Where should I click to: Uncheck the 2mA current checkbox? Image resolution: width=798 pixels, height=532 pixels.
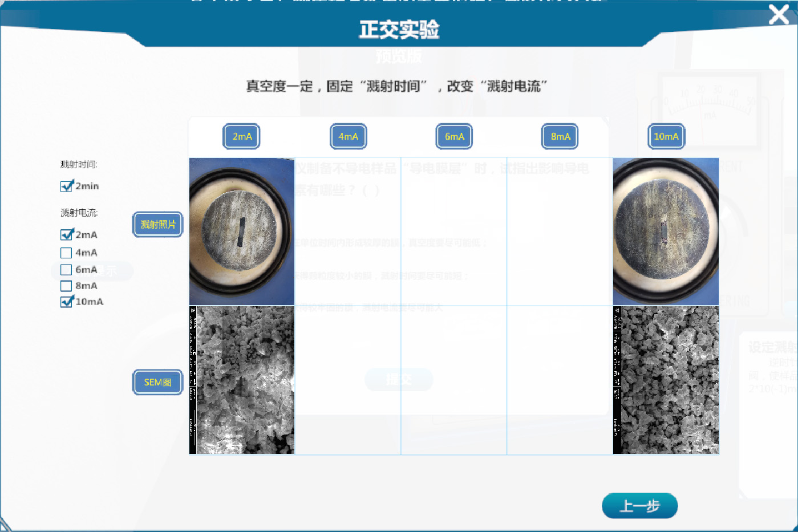[67, 235]
